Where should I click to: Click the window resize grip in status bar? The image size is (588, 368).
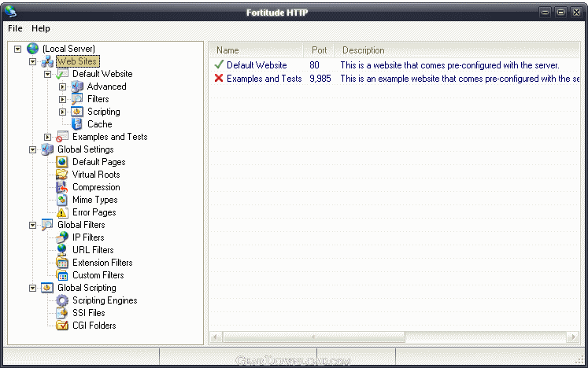coord(579,359)
